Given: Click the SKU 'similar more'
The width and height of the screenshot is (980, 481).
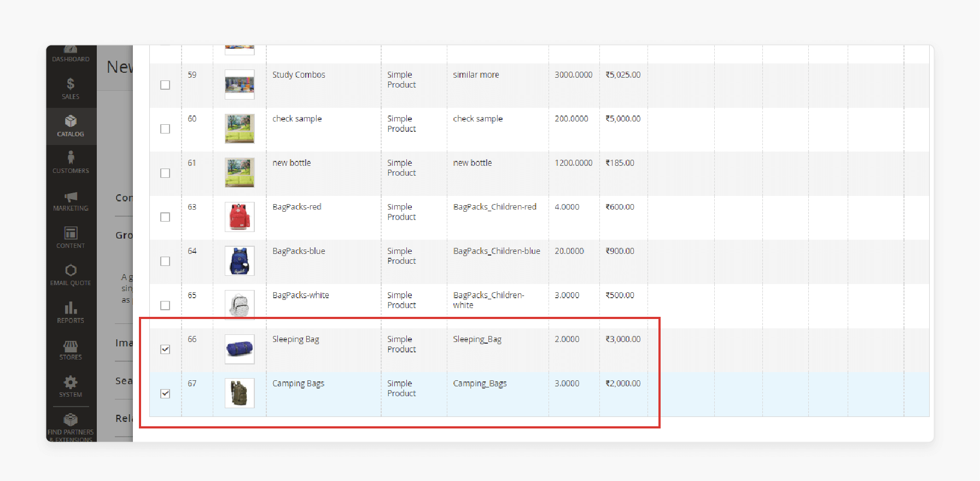Looking at the screenshot, I should tap(476, 75).
